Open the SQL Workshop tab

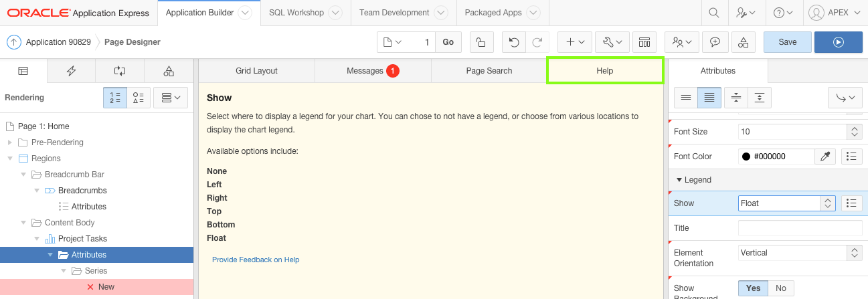point(296,13)
